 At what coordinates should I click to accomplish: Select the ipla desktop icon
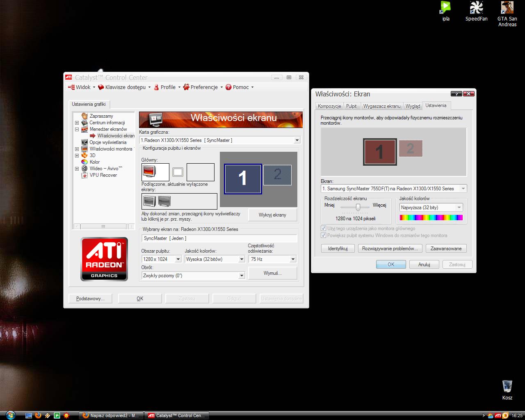click(445, 8)
